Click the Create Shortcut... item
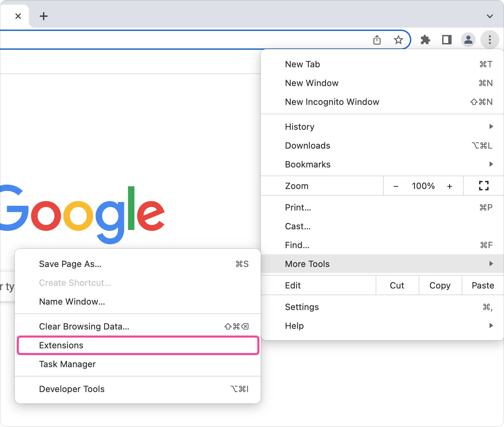This screenshot has height=427, width=504. 138,283
